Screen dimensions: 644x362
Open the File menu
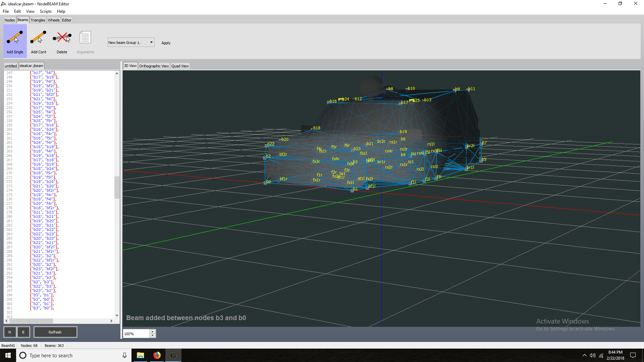pyautogui.click(x=6, y=11)
